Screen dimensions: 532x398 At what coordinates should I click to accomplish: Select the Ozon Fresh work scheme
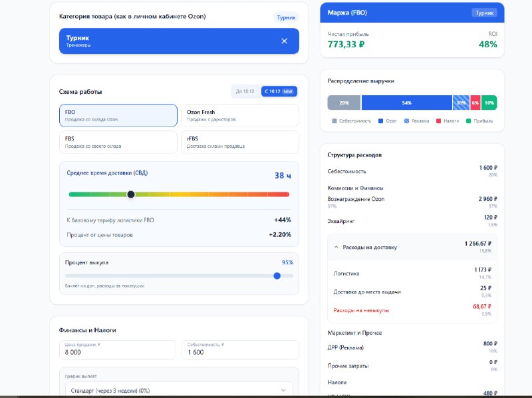(239, 115)
